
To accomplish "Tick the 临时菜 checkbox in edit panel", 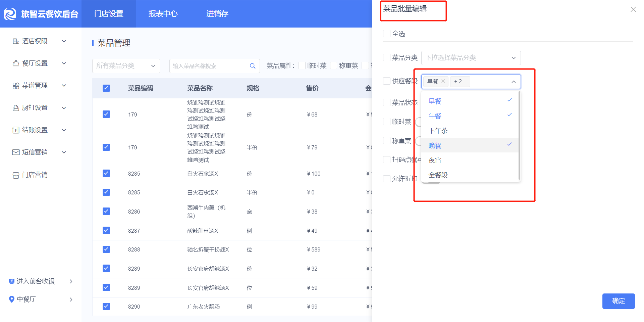I will [x=387, y=122].
